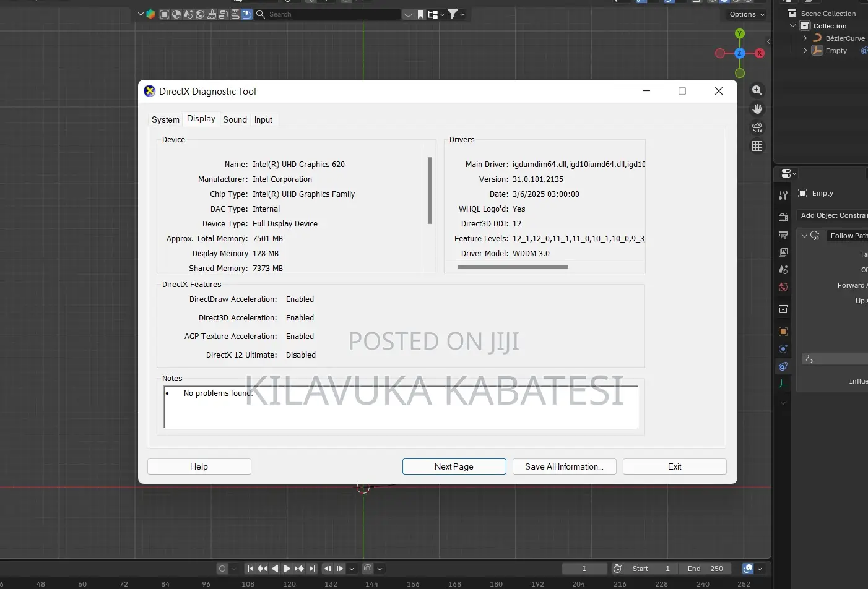Viewport: 868px width, 589px height.
Task: Open the World properties tab icon
Action: pyautogui.click(x=783, y=287)
